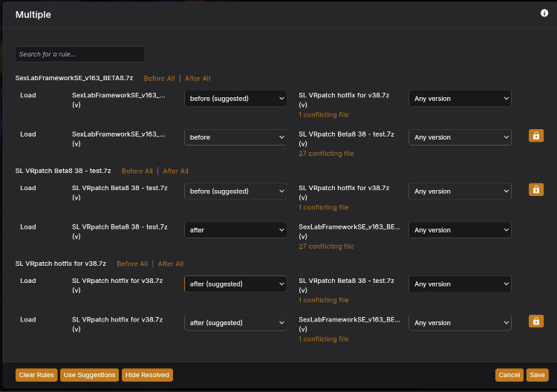Click Before All for SL VRpatch Beta8 38 - test.7z
Viewport: 557px width, 392px height.
137,171
